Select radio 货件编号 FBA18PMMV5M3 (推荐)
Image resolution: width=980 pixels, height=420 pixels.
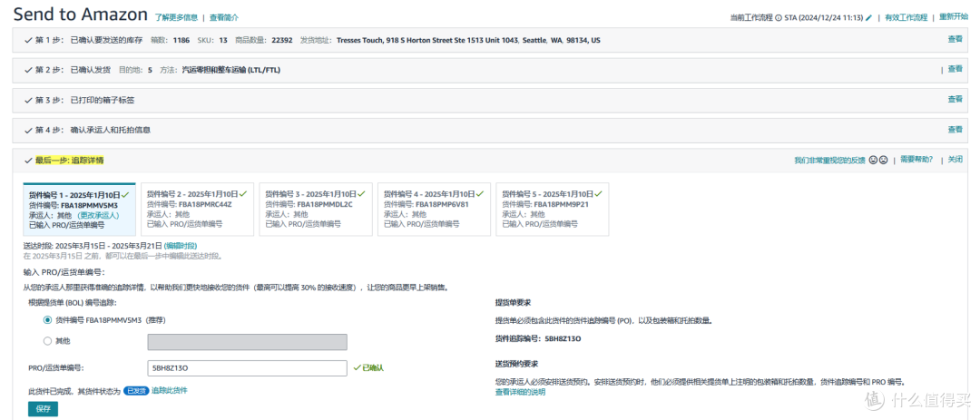click(47, 320)
